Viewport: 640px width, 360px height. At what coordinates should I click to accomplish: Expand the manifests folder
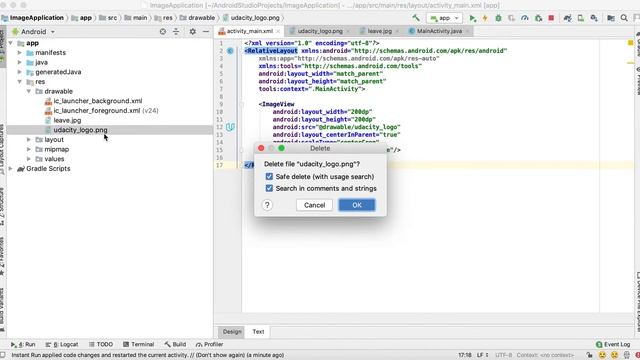point(20,53)
